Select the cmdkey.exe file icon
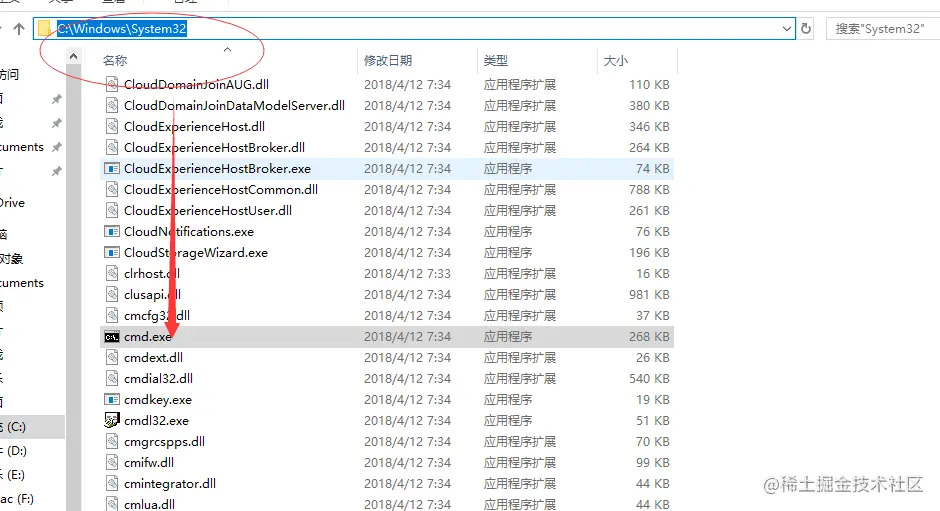This screenshot has height=511, width=940. tap(112, 399)
